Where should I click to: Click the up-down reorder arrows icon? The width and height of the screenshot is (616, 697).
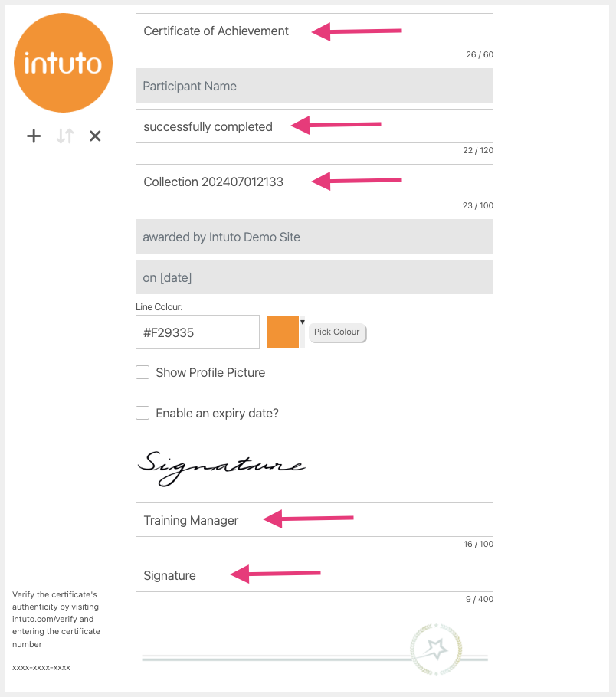tap(65, 136)
